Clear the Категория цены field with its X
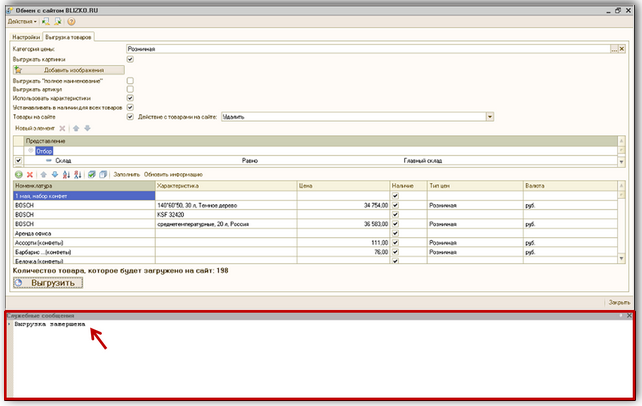The width and height of the screenshot is (642, 406). point(622,49)
